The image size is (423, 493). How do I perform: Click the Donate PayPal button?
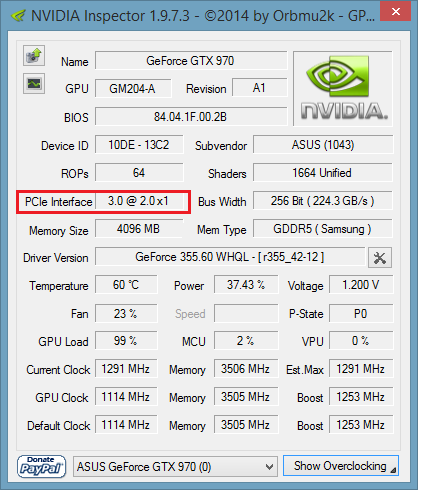[x=41, y=466]
